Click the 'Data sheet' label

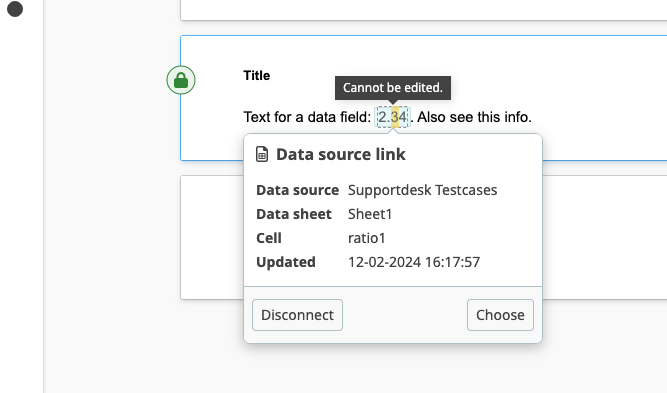pos(294,214)
